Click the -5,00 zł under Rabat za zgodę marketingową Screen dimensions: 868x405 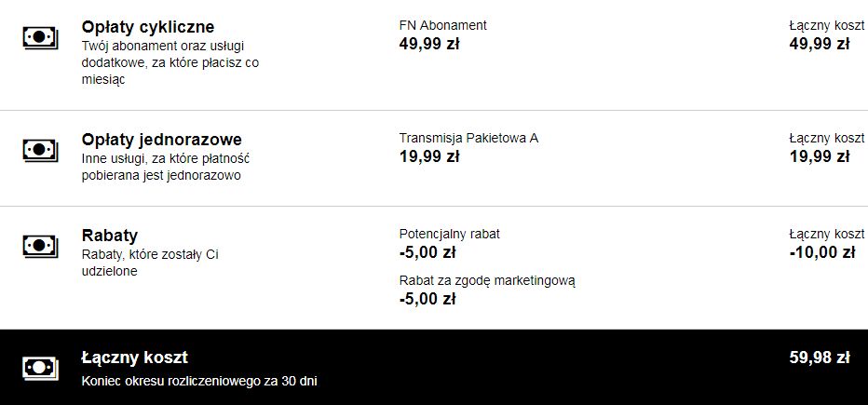(x=427, y=299)
